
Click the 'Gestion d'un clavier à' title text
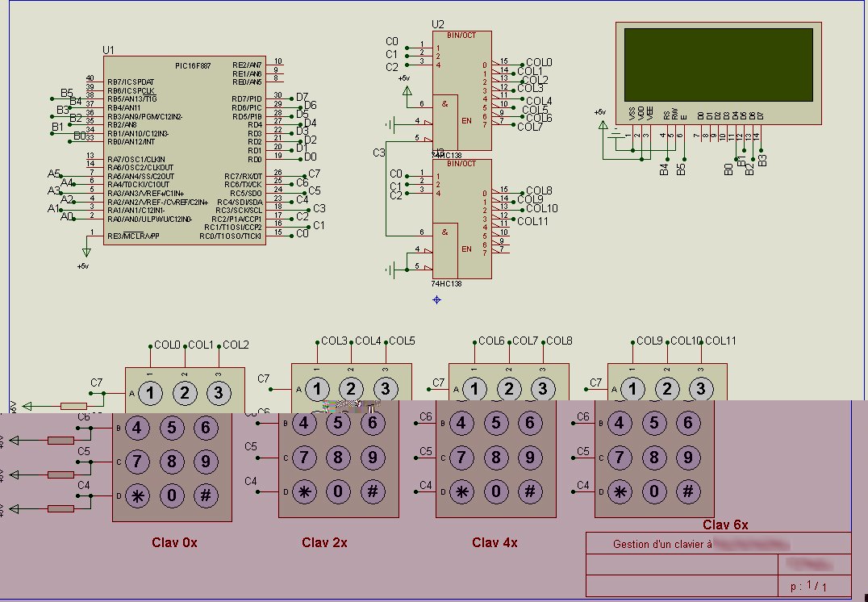(662, 545)
